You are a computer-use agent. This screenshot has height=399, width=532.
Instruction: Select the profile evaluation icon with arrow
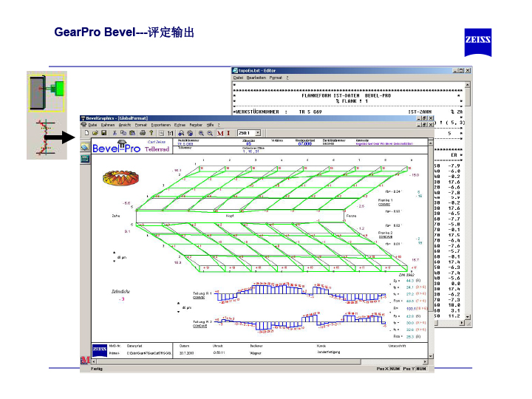(47, 137)
